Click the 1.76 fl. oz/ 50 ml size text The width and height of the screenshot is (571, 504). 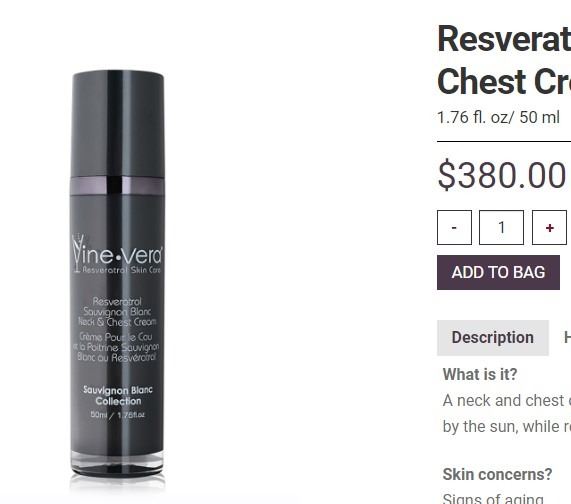[498, 117]
